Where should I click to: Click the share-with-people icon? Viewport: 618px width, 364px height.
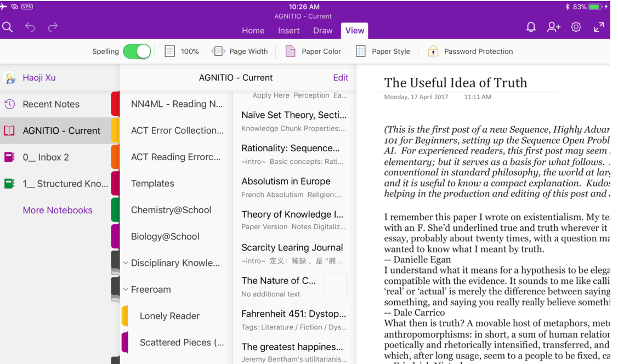point(554,26)
